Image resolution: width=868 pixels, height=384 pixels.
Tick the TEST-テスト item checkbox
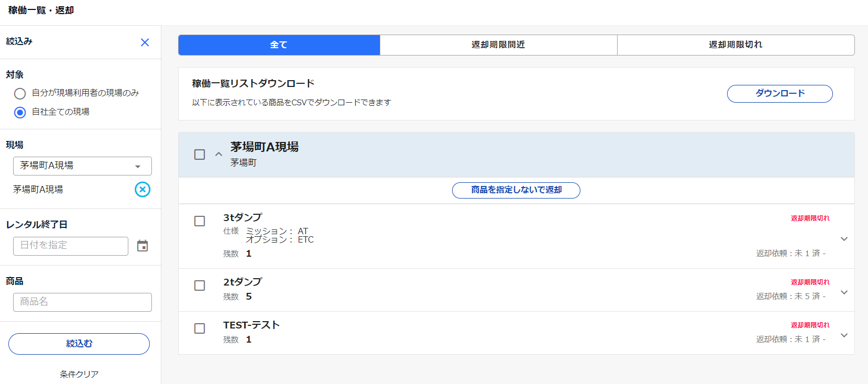click(x=200, y=328)
